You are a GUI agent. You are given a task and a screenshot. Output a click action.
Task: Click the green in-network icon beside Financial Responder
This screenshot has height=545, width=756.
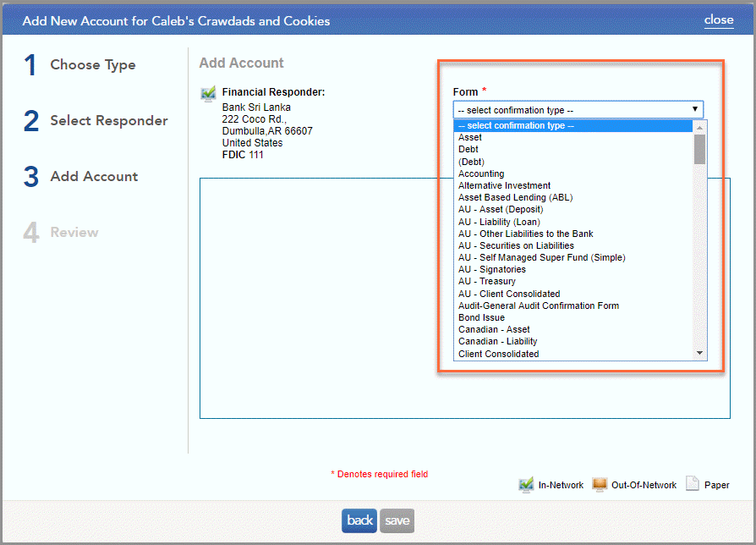[x=207, y=92]
